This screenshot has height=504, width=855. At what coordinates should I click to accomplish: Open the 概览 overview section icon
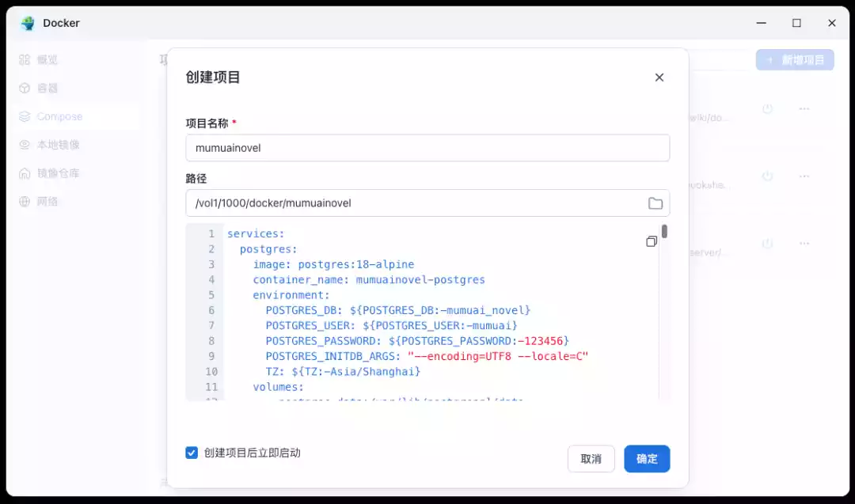pos(25,59)
